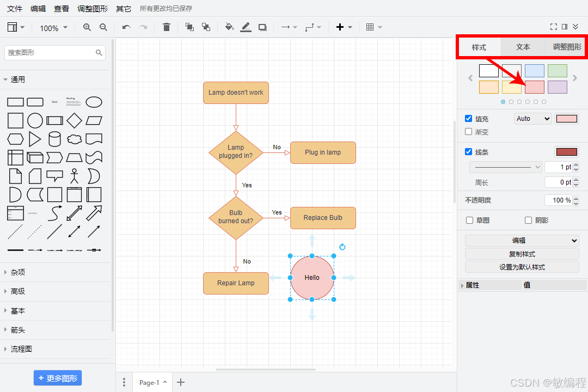Image resolution: width=588 pixels, height=392 pixels.
Task: Click the 复制样式 button
Action: [x=522, y=254]
